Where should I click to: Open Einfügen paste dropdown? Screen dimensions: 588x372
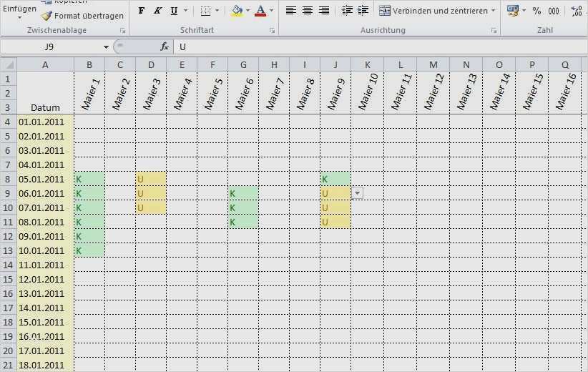(x=19, y=18)
